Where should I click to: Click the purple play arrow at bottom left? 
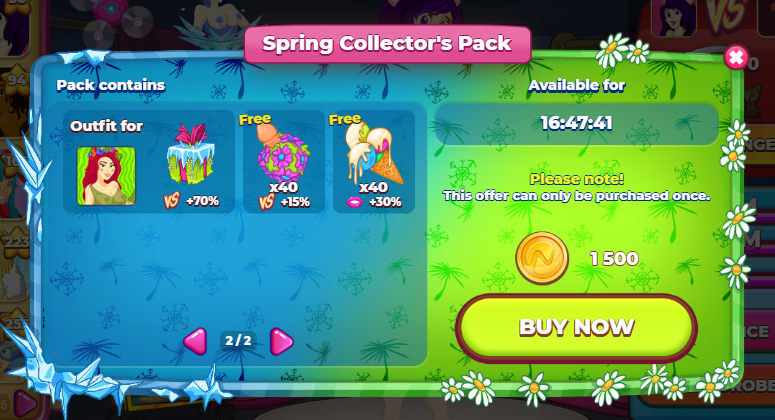24,403
